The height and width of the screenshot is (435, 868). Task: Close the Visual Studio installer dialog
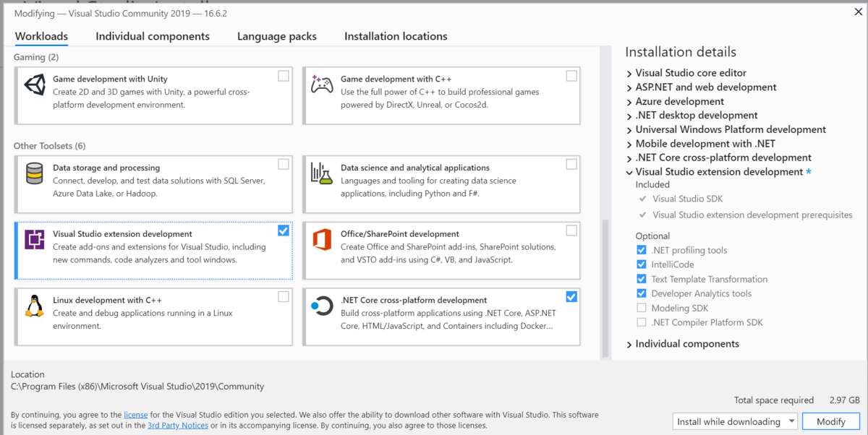857,11
